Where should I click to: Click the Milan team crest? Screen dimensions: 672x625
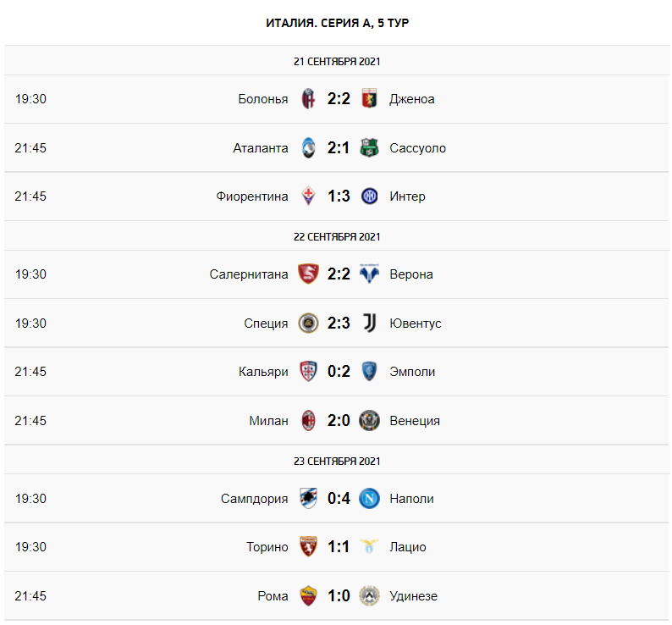click(308, 420)
